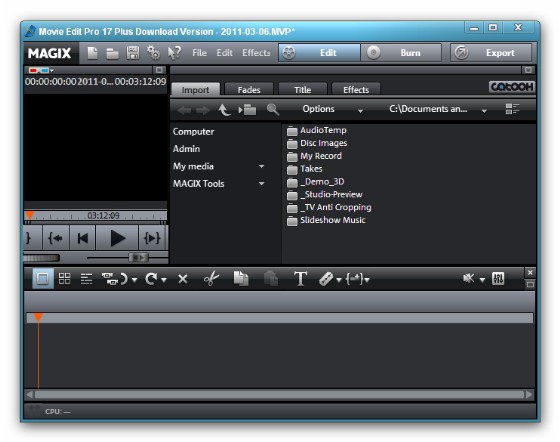Play the preview video
This screenshot has width=560, height=442.
click(x=118, y=238)
